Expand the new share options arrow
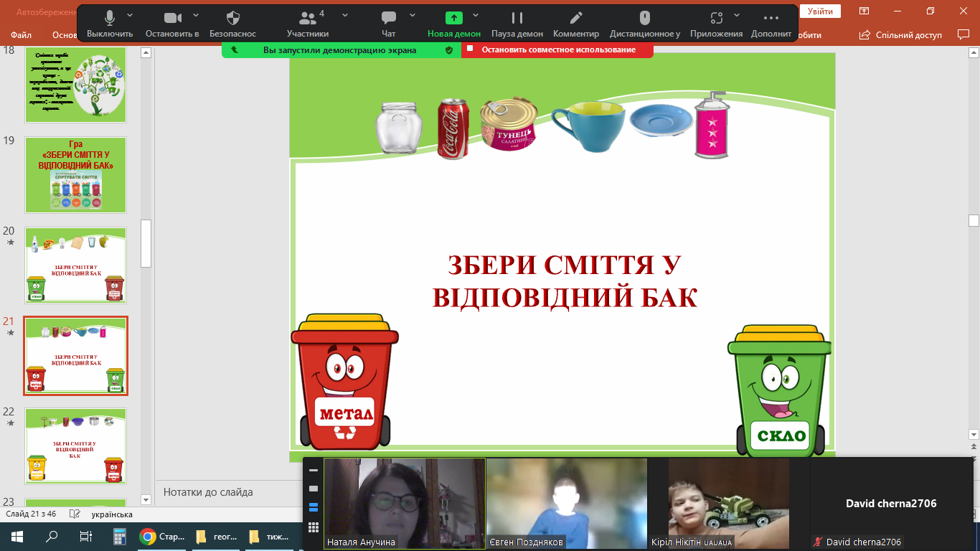This screenshot has width=980, height=551. (475, 15)
